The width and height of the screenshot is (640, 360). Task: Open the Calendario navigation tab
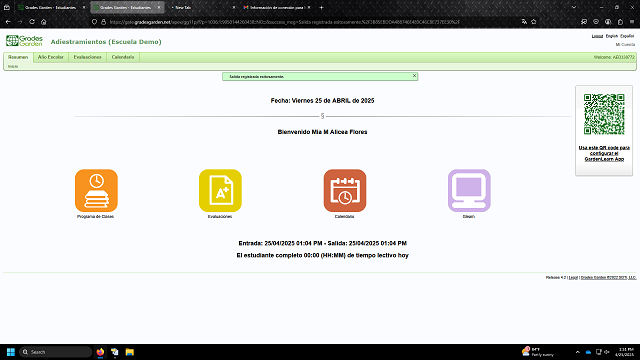pos(123,57)
